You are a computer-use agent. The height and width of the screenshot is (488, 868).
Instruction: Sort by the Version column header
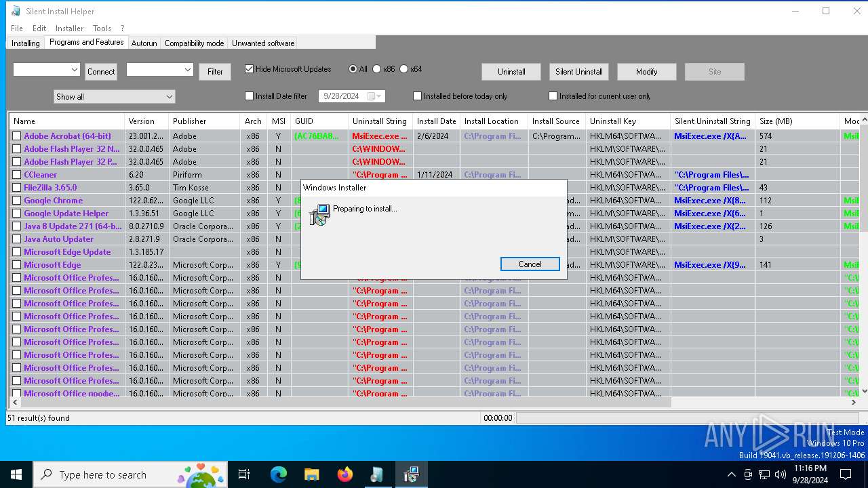(146, 121)
